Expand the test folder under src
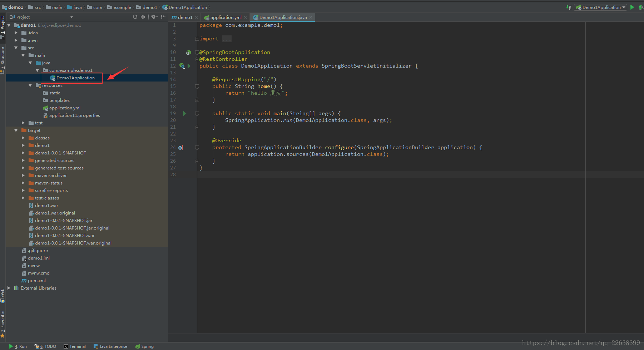 tap(23, 123)
